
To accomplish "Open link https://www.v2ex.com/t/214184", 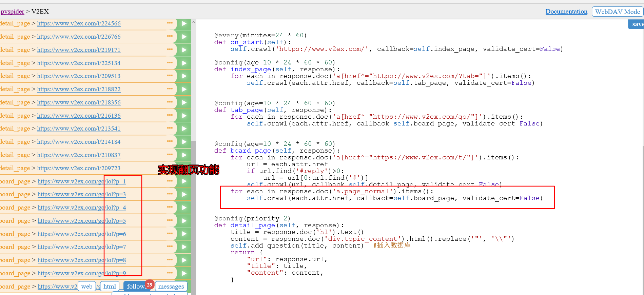I will coord(79,142).
